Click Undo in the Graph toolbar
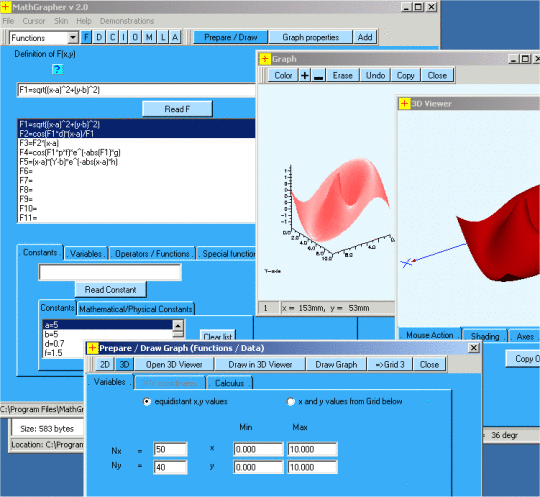The width and height of the screenshot is (540, 497). (x=375, y=75)
